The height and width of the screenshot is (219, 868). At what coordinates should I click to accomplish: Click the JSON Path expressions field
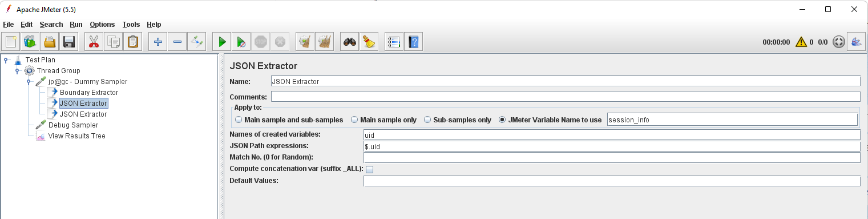tap(612, 146)
